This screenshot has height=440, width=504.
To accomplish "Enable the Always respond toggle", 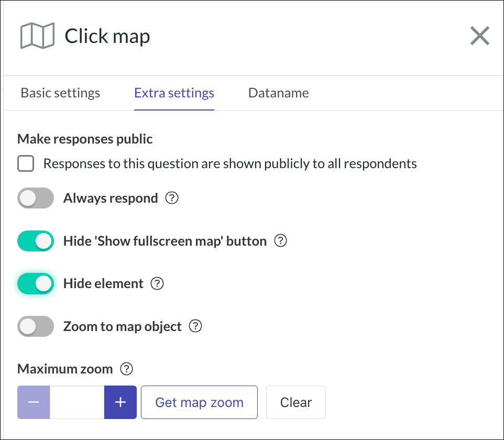I will tap(35, 198).
